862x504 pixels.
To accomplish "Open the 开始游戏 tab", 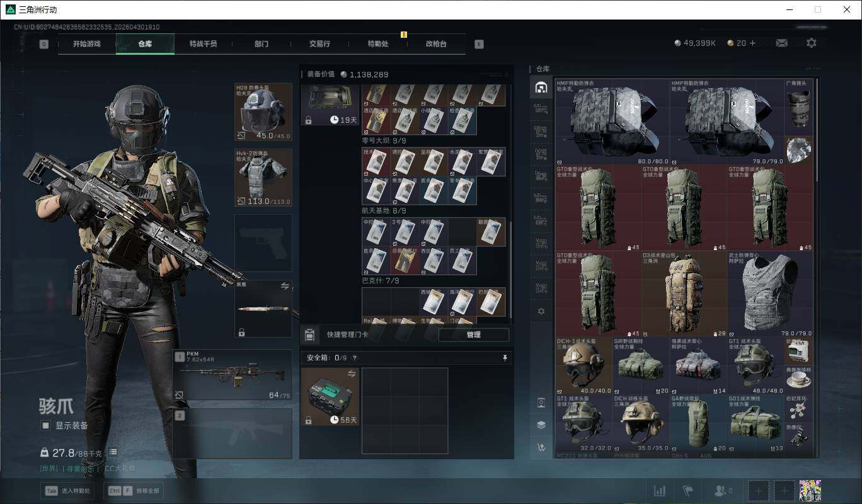I will [86, 44].
